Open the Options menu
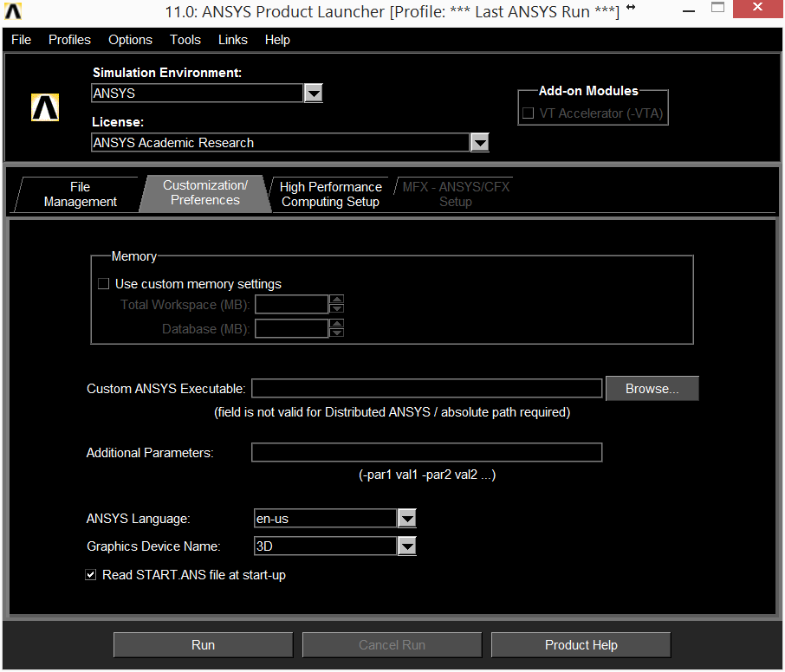 coord(130,40)
